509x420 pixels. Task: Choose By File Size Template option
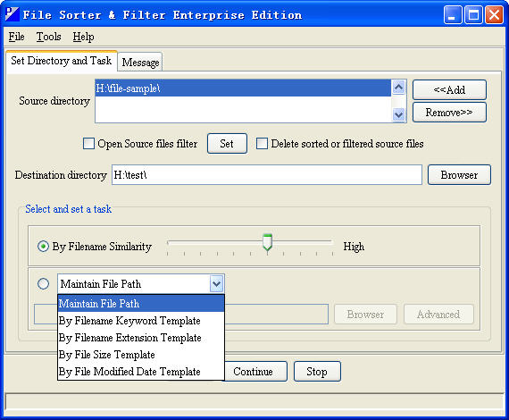click(x=141, y=355)
